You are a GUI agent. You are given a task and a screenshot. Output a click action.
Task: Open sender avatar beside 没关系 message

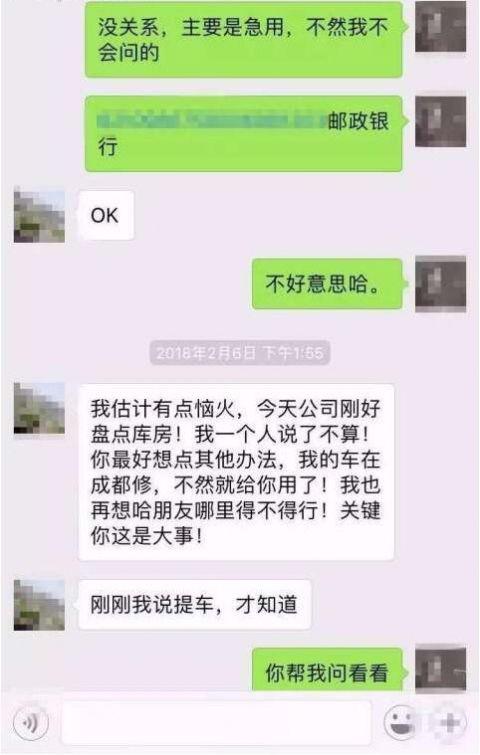[441, 26]
